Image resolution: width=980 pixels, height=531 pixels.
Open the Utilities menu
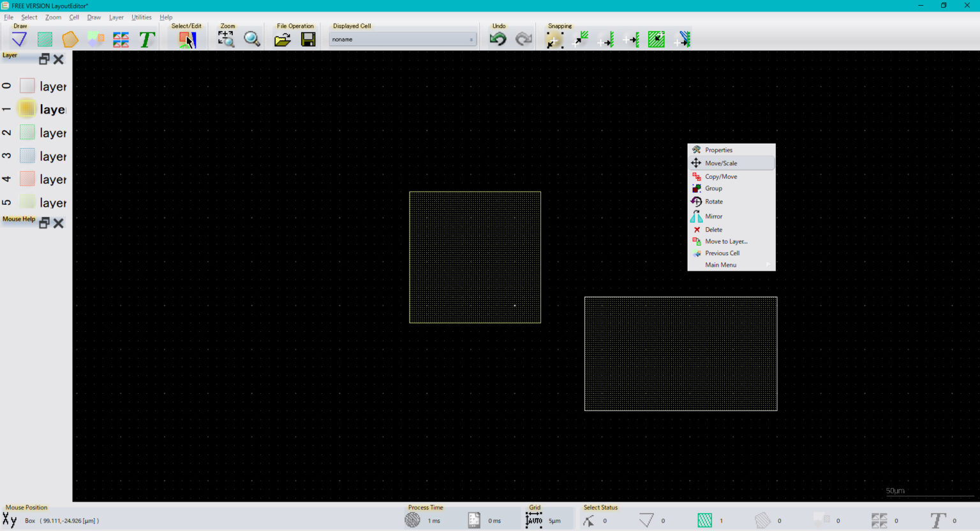(141, 17)
